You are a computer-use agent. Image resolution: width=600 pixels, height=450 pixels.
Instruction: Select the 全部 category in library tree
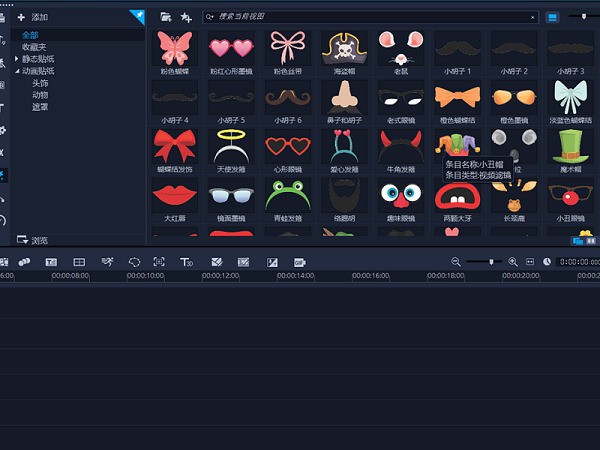pyautogui.click(x=30, y=35)
